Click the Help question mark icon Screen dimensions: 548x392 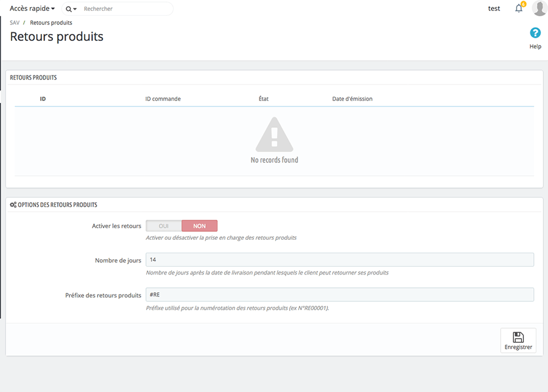(x=535, y=33)
